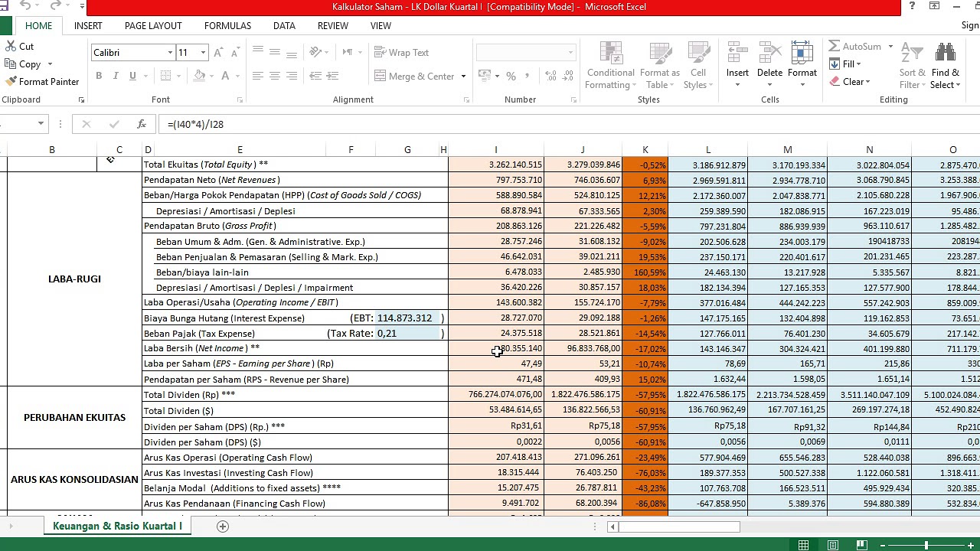Open the FORMULAS ribbon tab
Image resolution: width=980 pixels, height=551 pixels.
click(x=227, y=25)
